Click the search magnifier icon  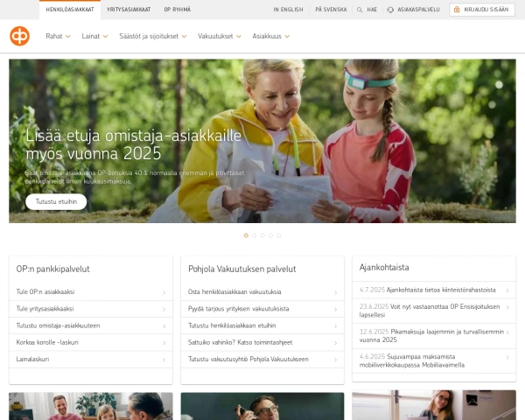(x=360, y=10)
